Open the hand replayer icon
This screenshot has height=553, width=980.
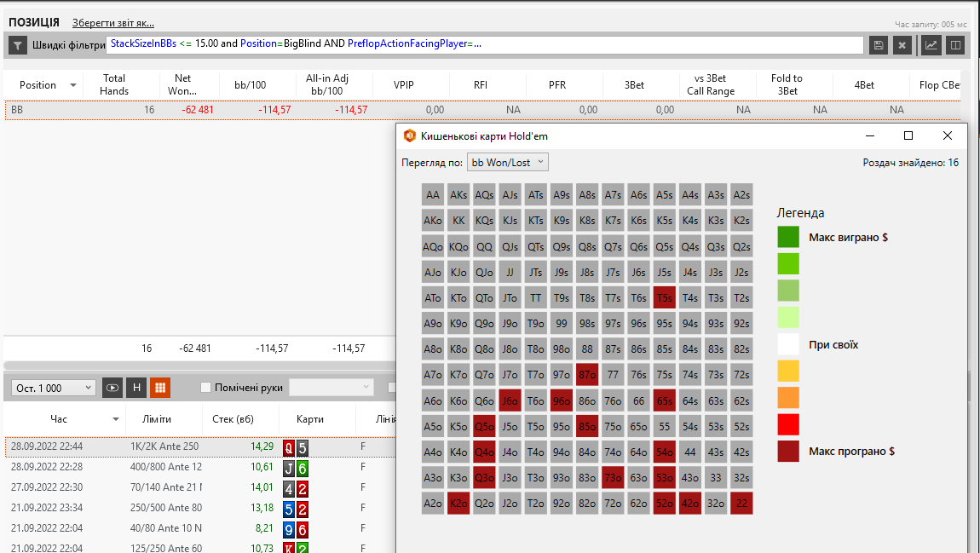112,388
